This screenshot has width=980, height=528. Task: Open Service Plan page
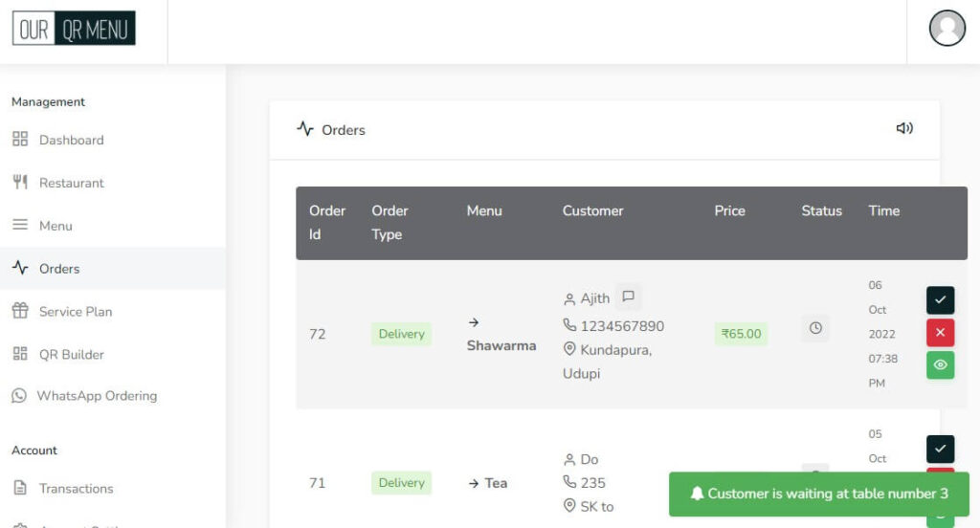[75, 312]
